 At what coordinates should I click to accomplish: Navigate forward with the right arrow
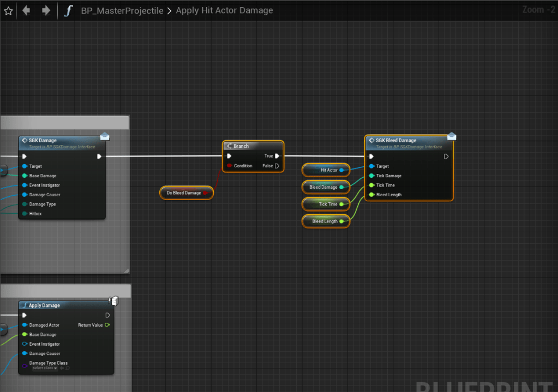[x=46, y=11]
